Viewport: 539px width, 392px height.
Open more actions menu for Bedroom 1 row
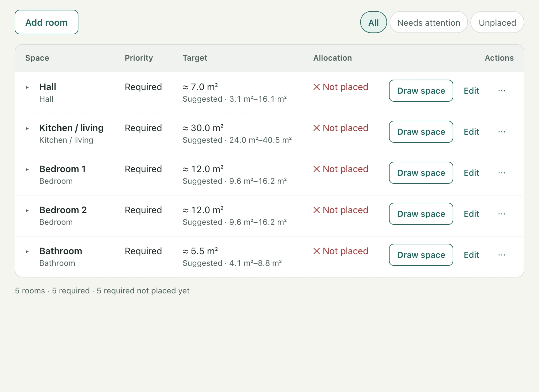coord(502,173)
